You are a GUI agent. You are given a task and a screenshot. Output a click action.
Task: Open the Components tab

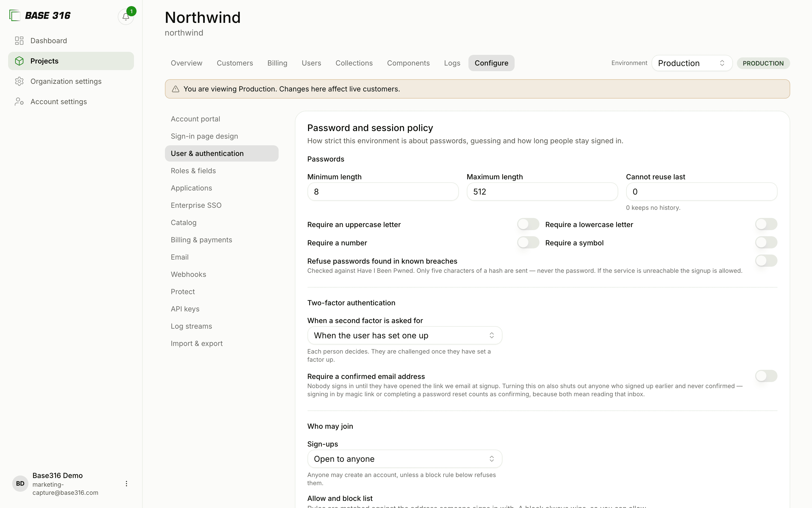(408, 63)
